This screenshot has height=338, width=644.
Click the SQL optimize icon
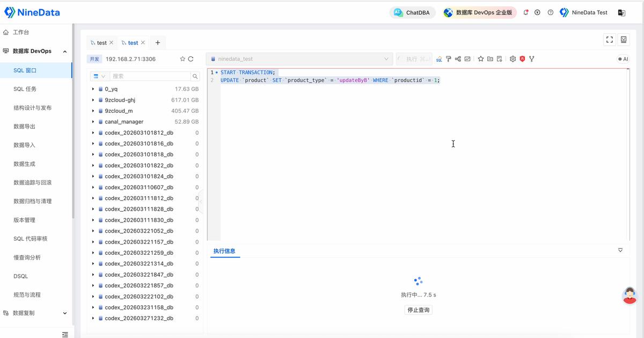point(439,59)
